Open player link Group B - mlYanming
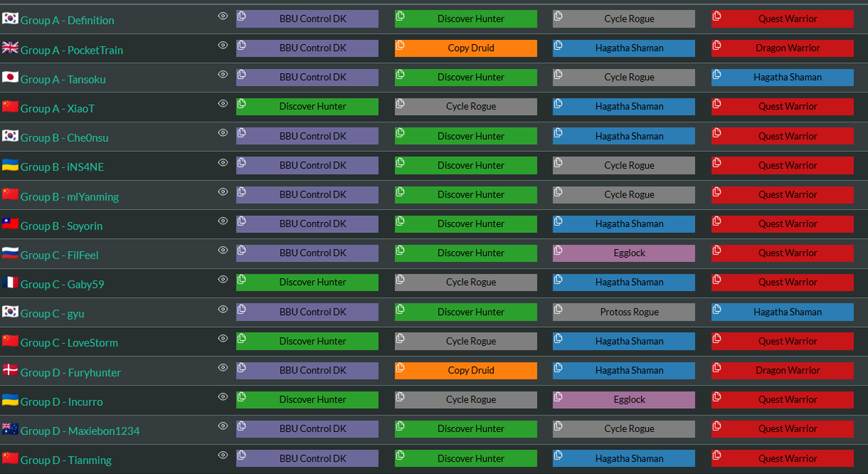 coord(69,197)
